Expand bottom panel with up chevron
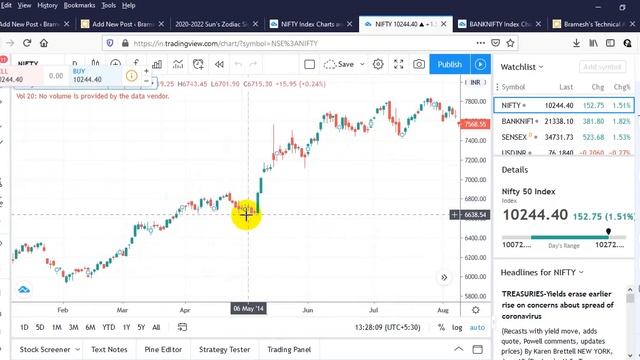 [x=459, y=349]
